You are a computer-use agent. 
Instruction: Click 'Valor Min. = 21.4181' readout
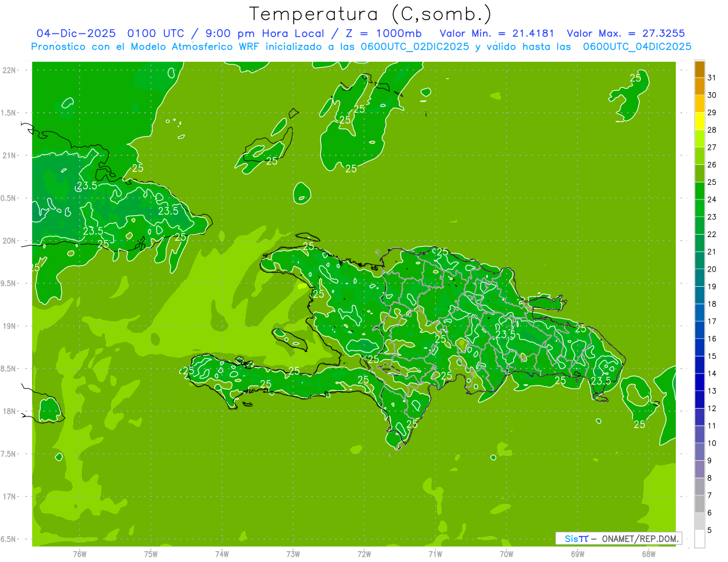[x=498, y=33]
